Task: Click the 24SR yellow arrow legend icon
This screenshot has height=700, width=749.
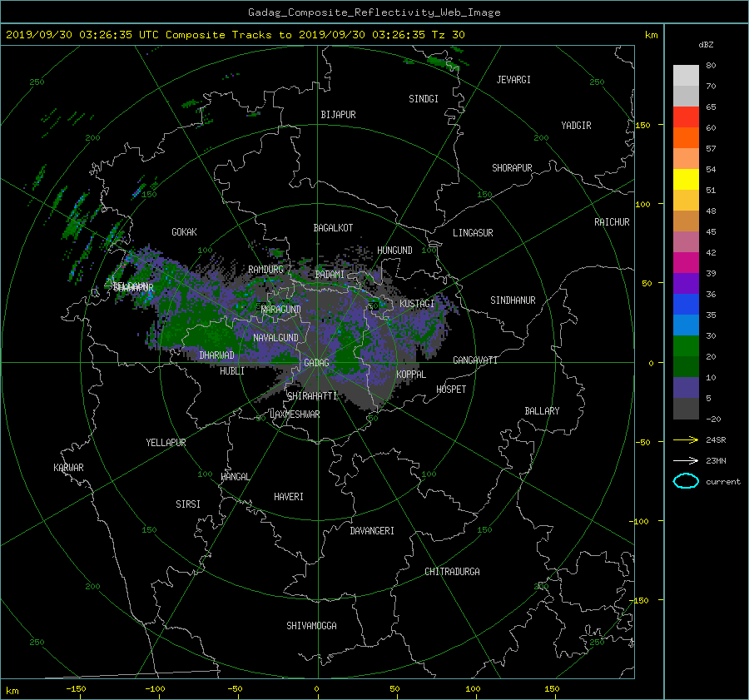Action: 686,439
